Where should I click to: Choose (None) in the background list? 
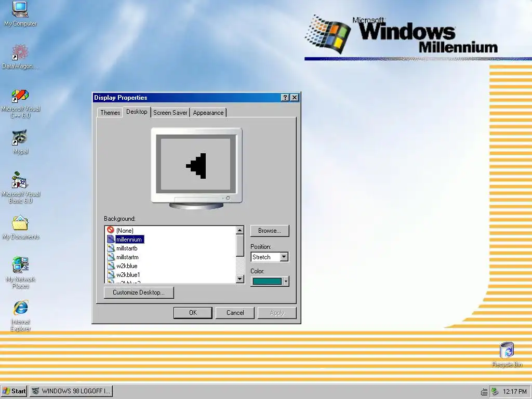pos(125,230)
